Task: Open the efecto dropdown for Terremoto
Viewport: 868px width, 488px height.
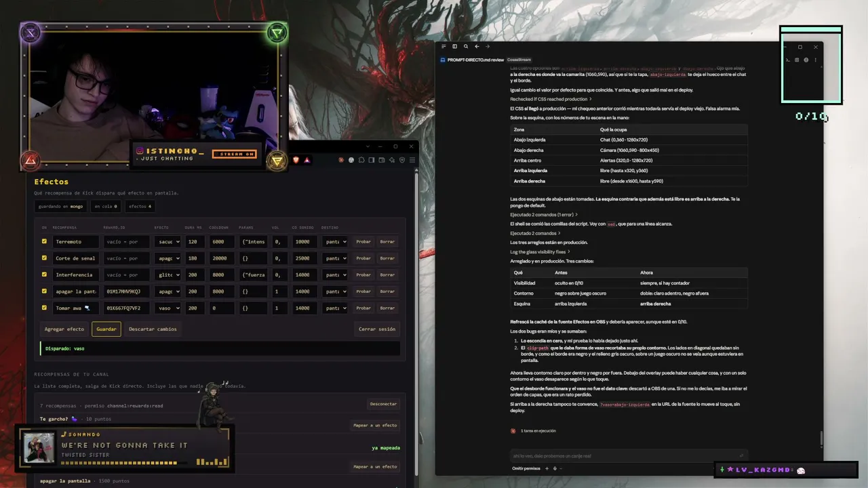Action: tap(167, 241)
